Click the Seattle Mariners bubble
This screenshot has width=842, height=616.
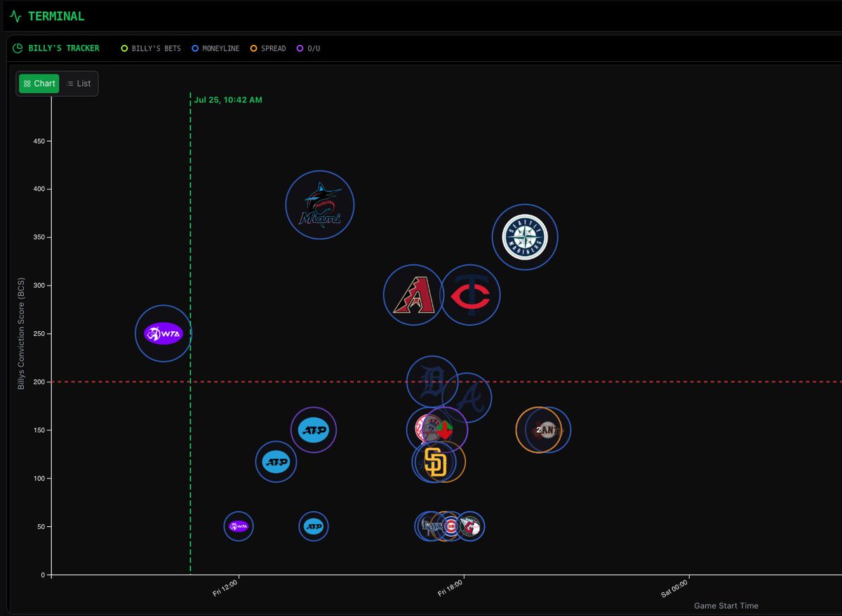[x=525, y=237]
